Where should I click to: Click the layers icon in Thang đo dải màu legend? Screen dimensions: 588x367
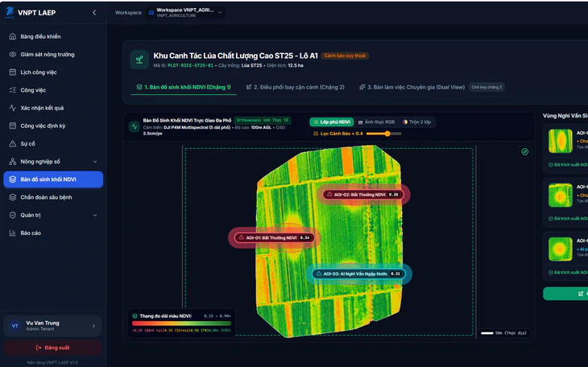(x=135, y=316)
